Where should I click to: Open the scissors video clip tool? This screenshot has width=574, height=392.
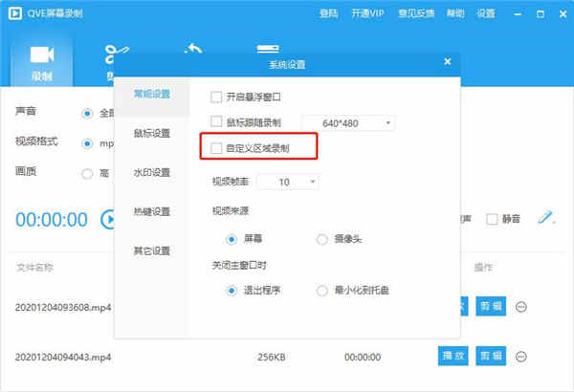[x=117, y=54]
